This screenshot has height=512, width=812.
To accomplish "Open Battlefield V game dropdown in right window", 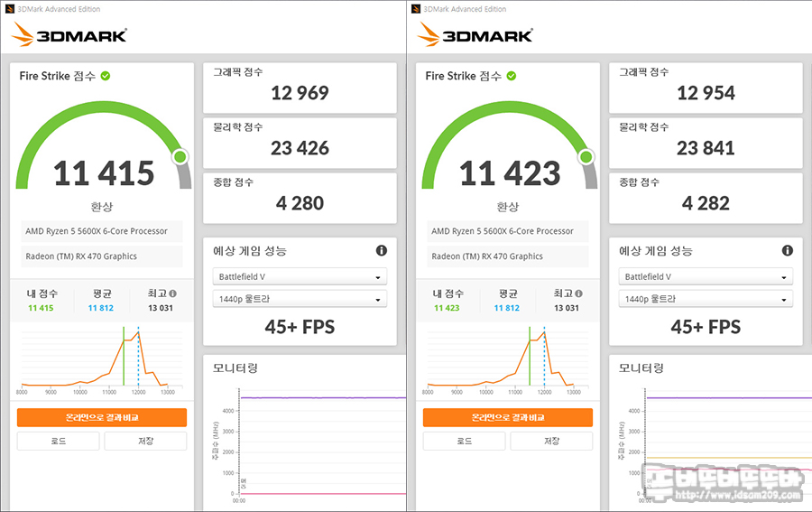I will tap(706, 276).
